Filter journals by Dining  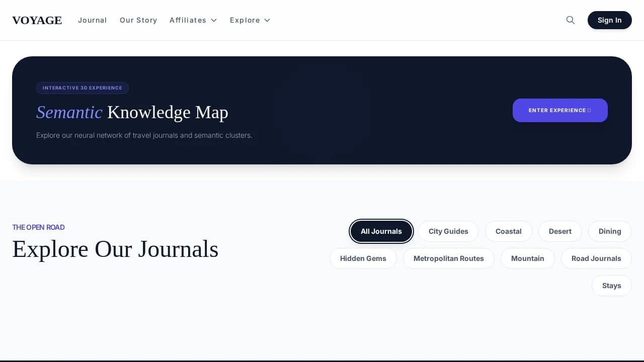tap(610, 231)
